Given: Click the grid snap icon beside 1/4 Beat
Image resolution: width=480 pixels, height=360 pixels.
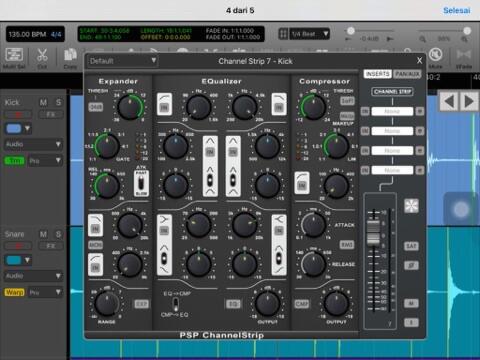Looking at the screenshot, I should coord(283,34).
